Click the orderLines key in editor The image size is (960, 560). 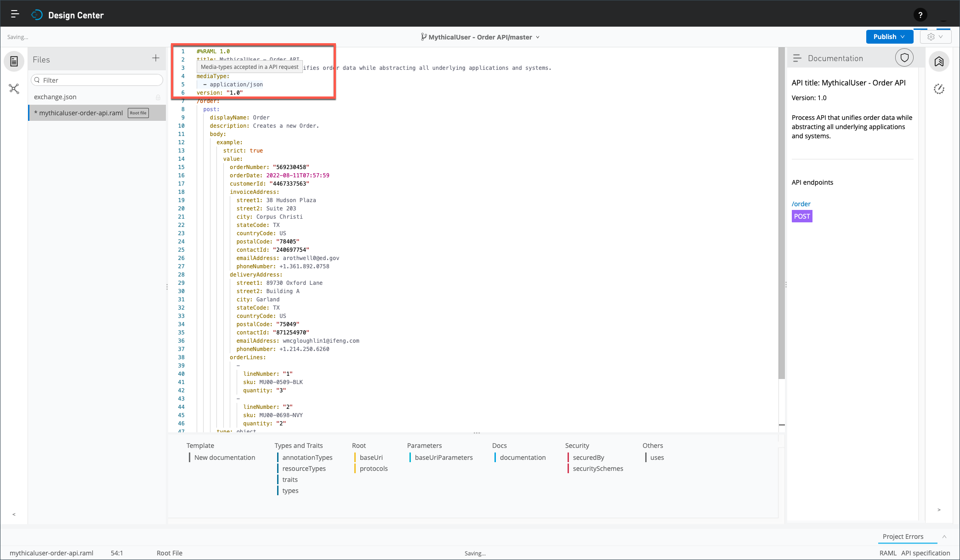click(x=248, y=357)
